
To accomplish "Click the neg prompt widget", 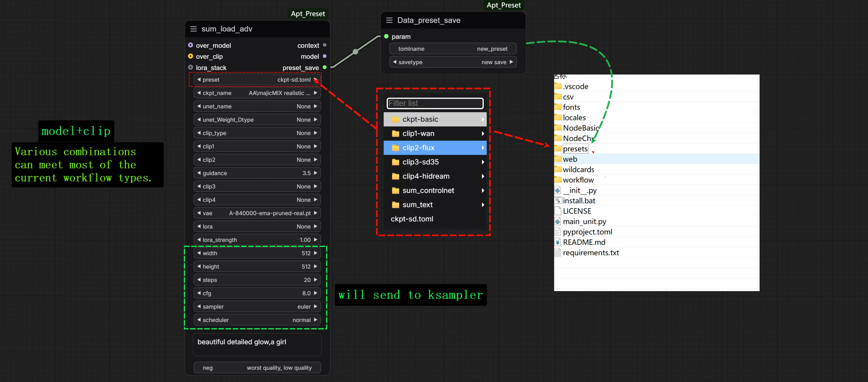I will [x=257, y=367].
